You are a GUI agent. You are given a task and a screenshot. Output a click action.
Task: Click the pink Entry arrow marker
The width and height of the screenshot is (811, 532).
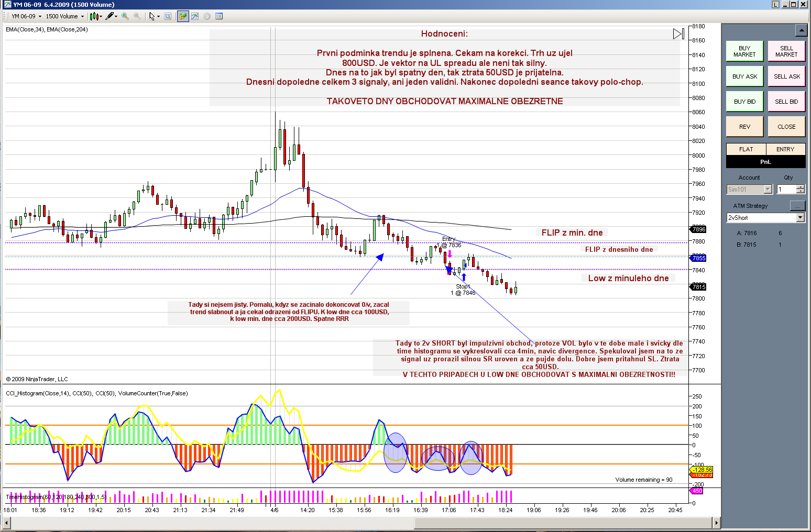pyautogui.click(x=450, y=254)
